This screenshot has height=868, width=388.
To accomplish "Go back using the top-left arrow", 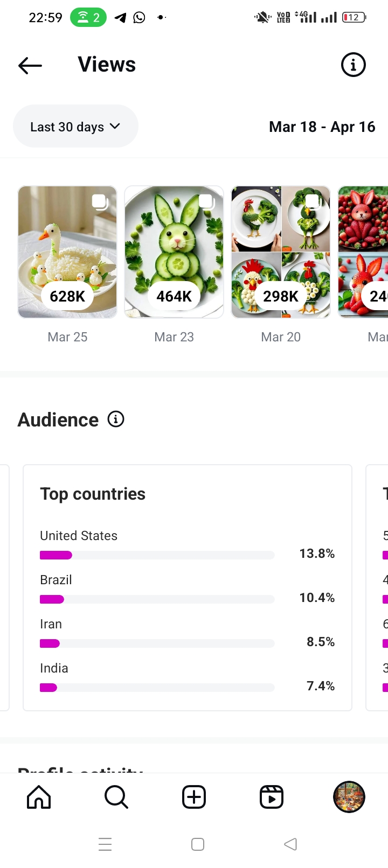I will [30, 66].
